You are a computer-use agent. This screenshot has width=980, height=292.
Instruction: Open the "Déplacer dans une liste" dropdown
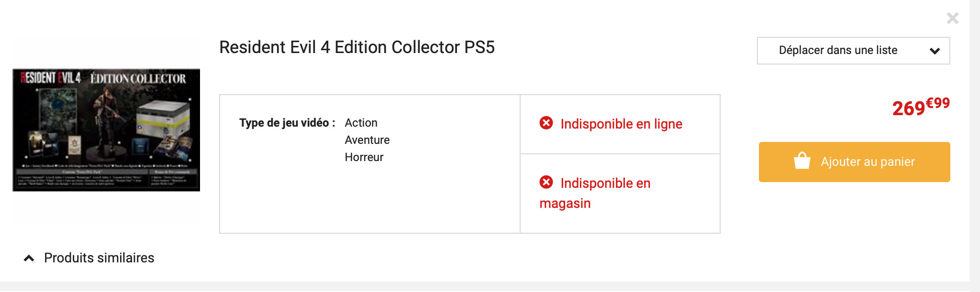[x=838, y=51]
